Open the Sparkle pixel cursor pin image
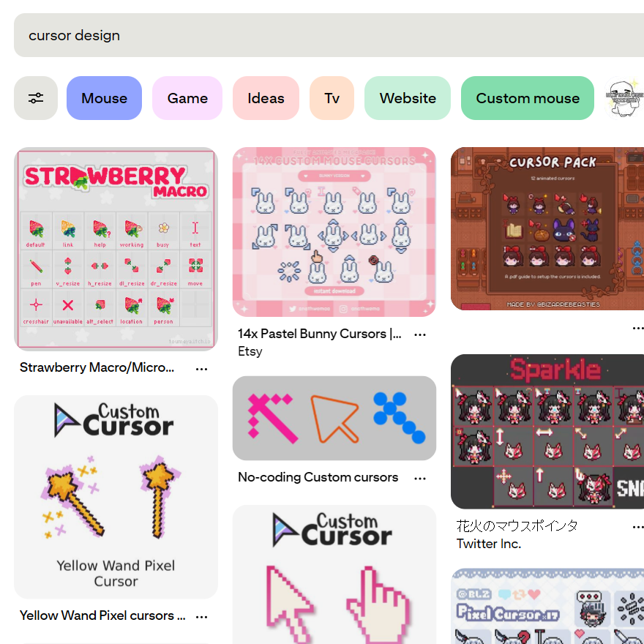This screenshot has height=644, width=644. pyautogui.click(x=547, y=432)
